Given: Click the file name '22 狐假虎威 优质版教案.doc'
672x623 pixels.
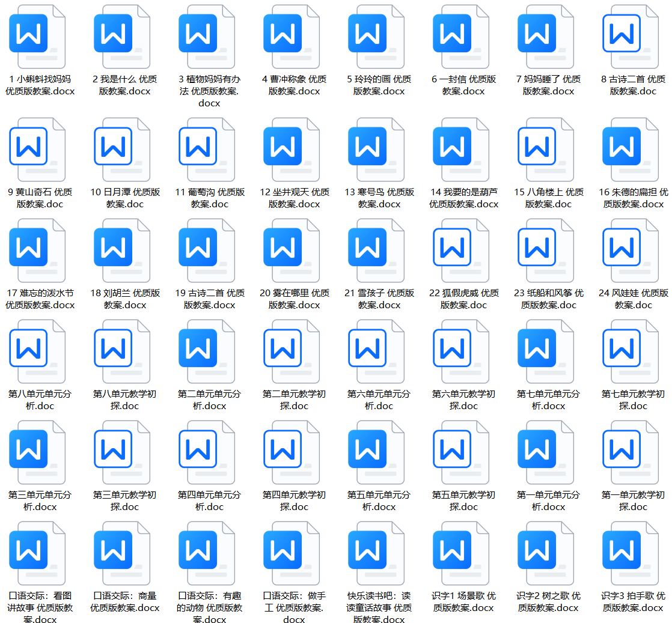Looking at the screenshot, I should (x=463, y=299).
